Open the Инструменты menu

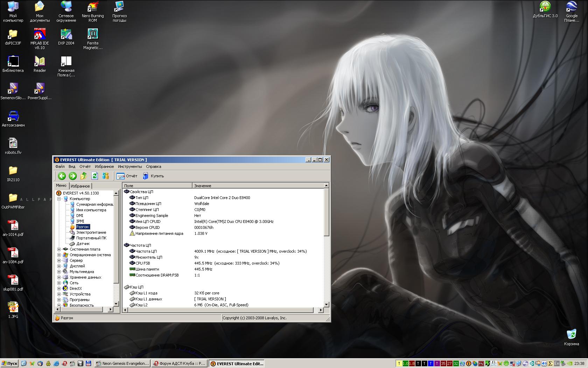click(x=130, y=166)
